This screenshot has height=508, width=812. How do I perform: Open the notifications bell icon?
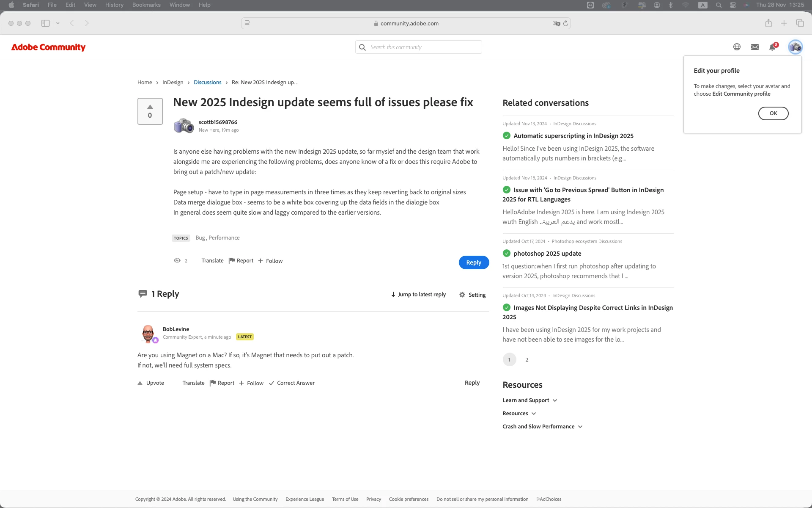pos(772,47)
